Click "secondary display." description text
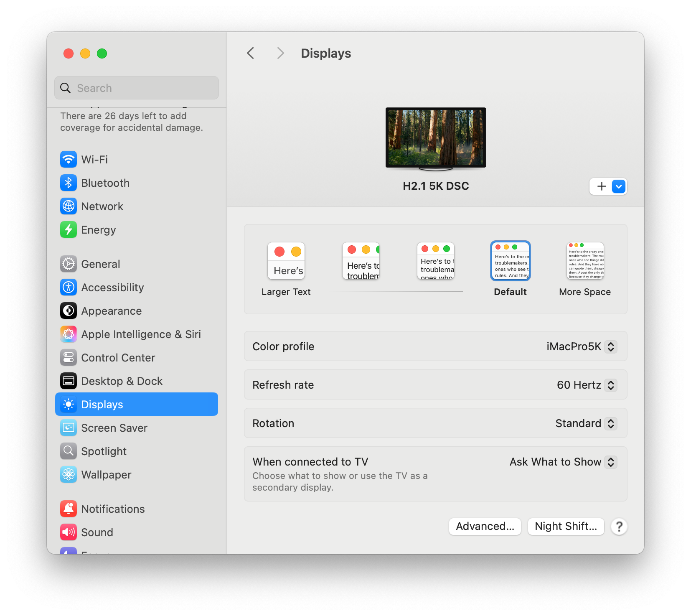The width and height of the screenshot is (691, 616). [x=293, y=488]
